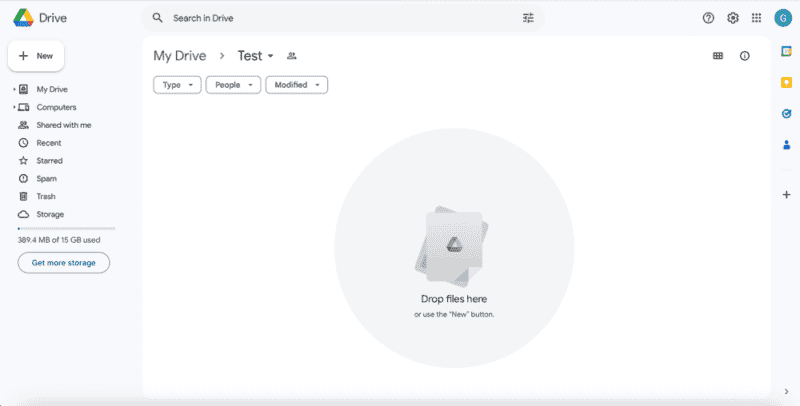Screen dimensions: 800x406
Task: Open the Storage section
Action: coord(50,214)
